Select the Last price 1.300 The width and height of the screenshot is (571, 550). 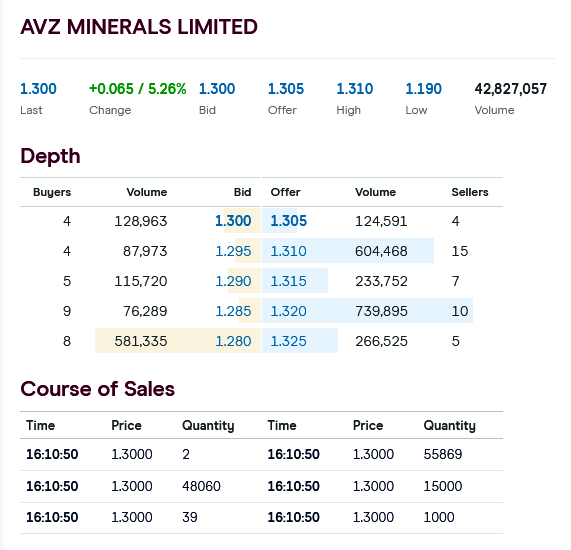tap(38, 89)
